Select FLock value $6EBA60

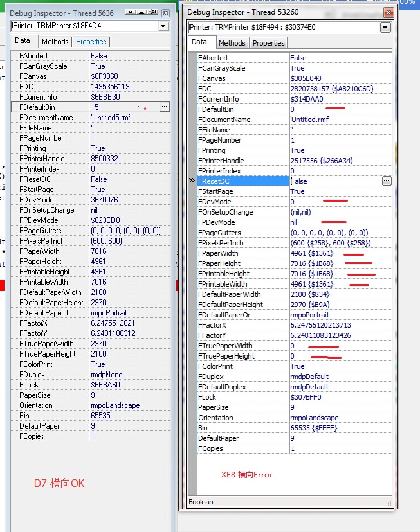[105, 385]
